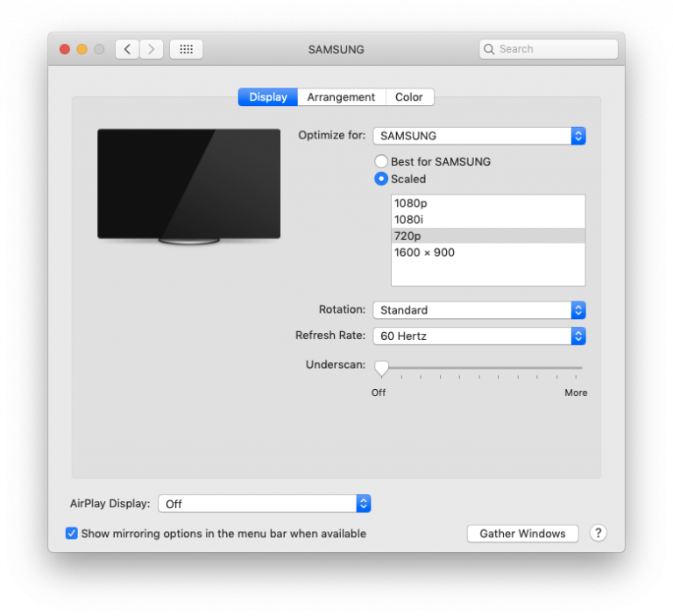Open the Optimize for SAMSUNG dropdown
Viewport: 673px width, 616px height.
[x=479, y=136]
